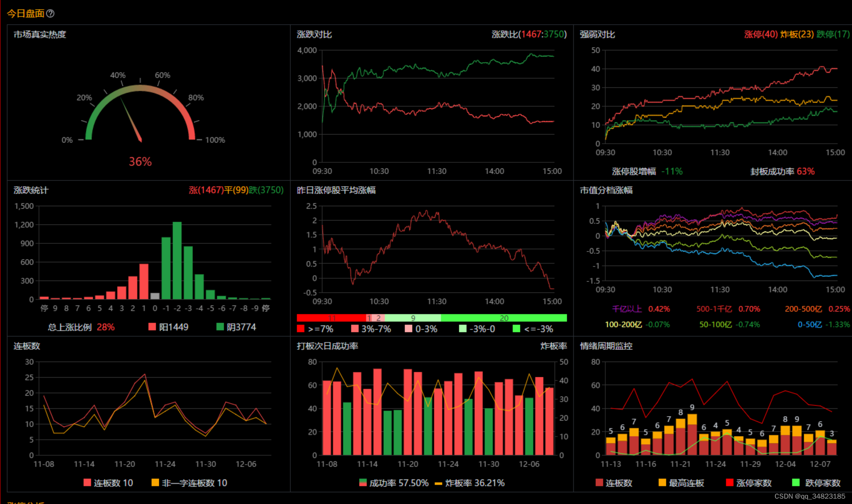Click the 涨停家数 red legend square

pos(729,482)
